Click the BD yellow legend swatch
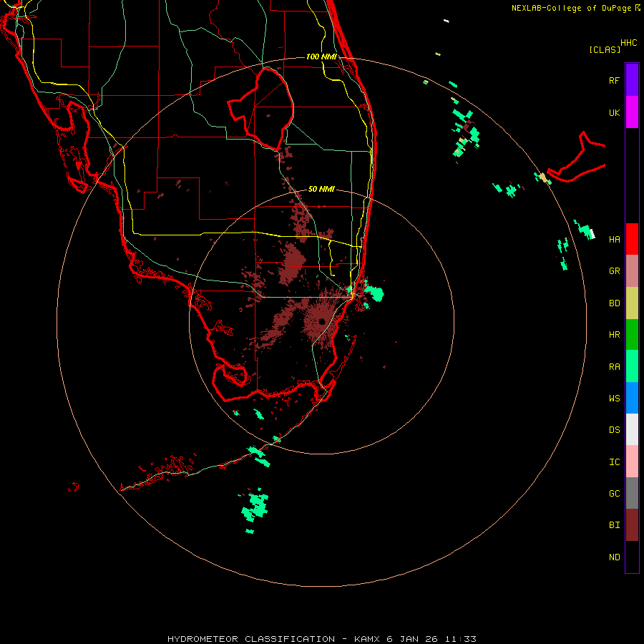644x644 pixels. (632, 303)
